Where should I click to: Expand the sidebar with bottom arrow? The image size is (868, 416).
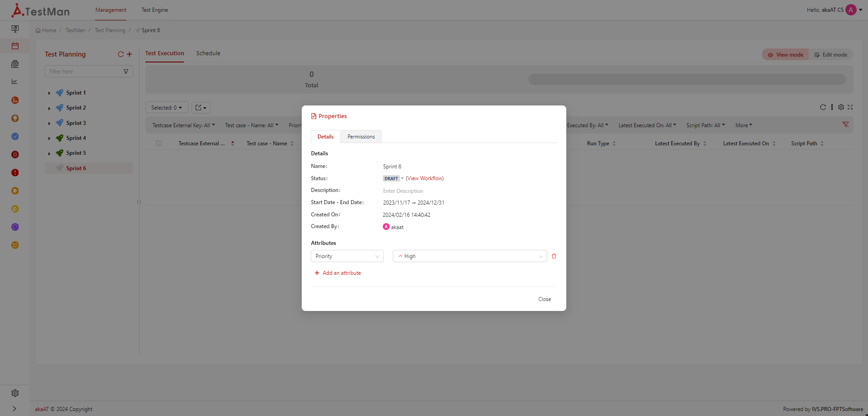pos(14,408)
